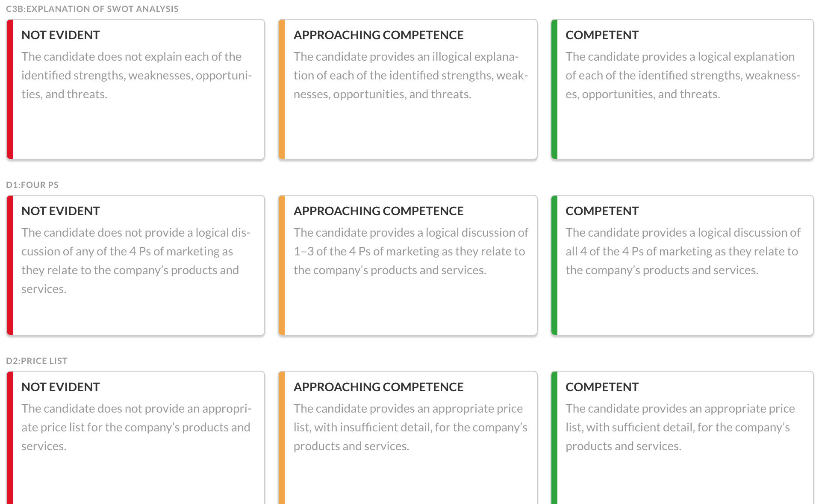Click green stripe on C3B Competent card

pyautogui.click(x=554, y=89)
